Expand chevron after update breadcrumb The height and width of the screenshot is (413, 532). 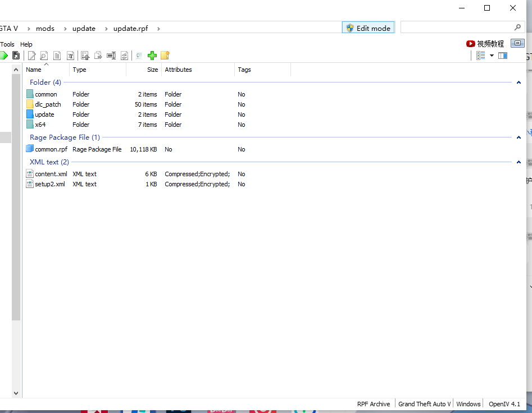pos(106,29)
